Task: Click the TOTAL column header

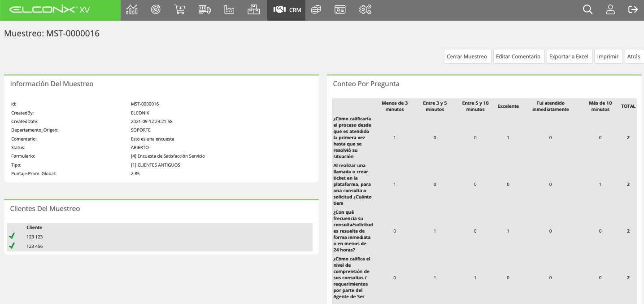Action: (x=628, y=106)
